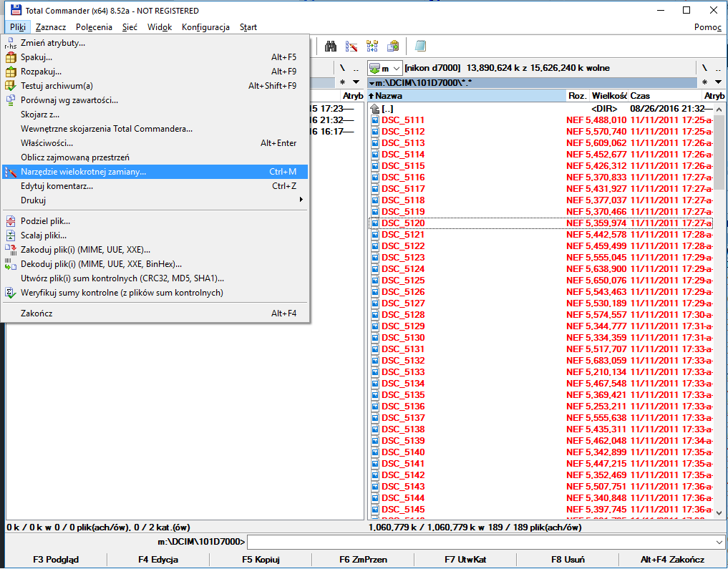
Task: Open the synchronize directories toolbar icon
Action: point(372,46)
